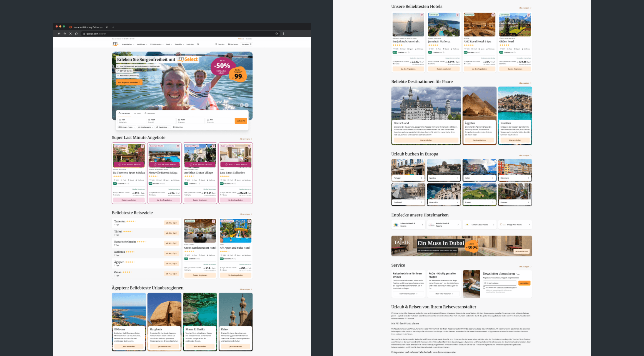Click the search magnifier in FTI navigation
Viewport: 644px width, 356px height.
198,44
